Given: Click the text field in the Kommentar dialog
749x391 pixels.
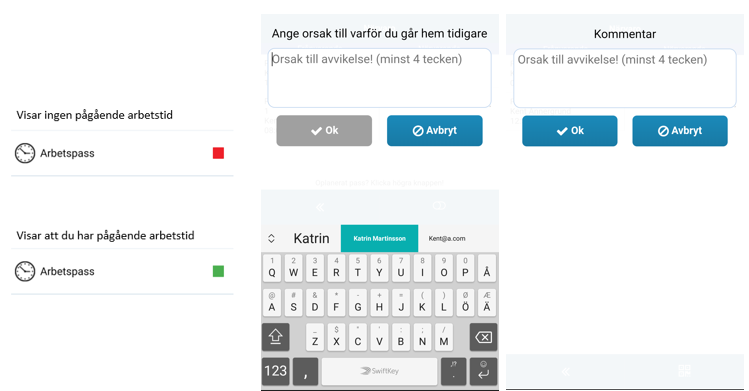Looking at the screenshot, I should click(x=625, y=78).
